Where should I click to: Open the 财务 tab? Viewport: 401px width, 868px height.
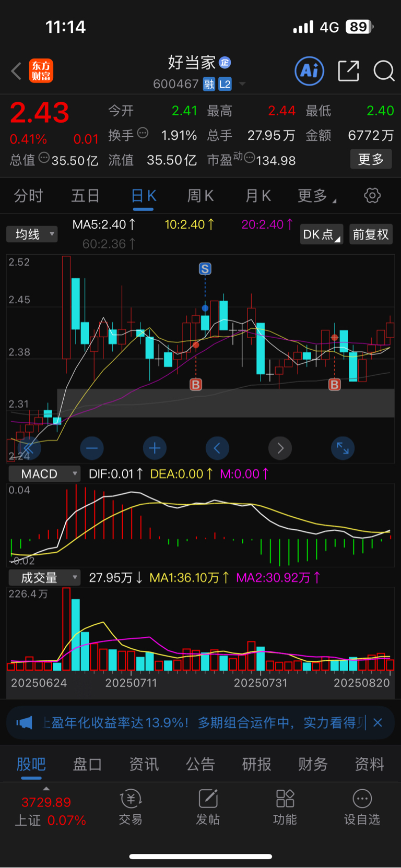313,765
